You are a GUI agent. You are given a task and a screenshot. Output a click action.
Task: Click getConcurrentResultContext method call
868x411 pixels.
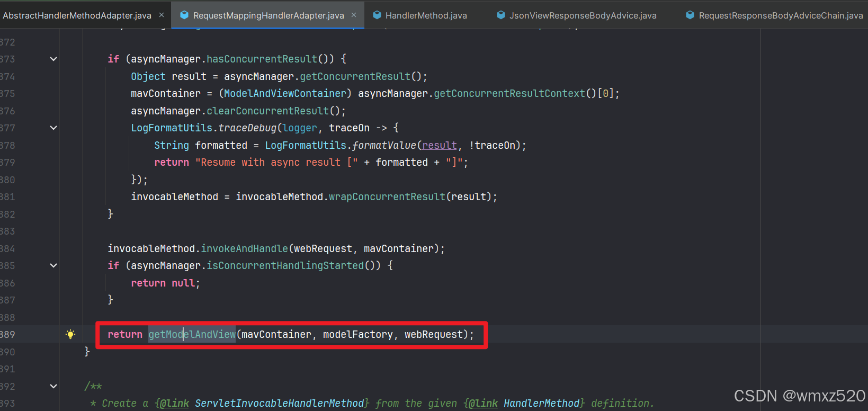click(x=509, y=93)
